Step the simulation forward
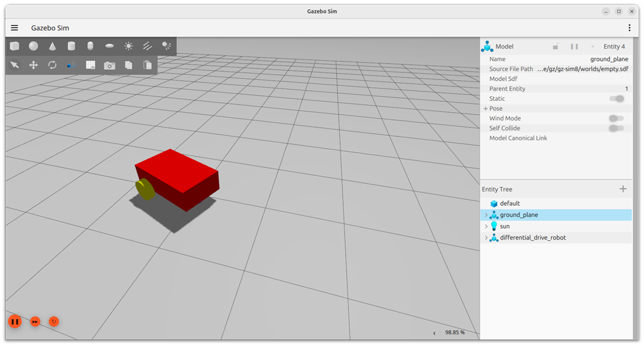644x346 pixels. 35,322
